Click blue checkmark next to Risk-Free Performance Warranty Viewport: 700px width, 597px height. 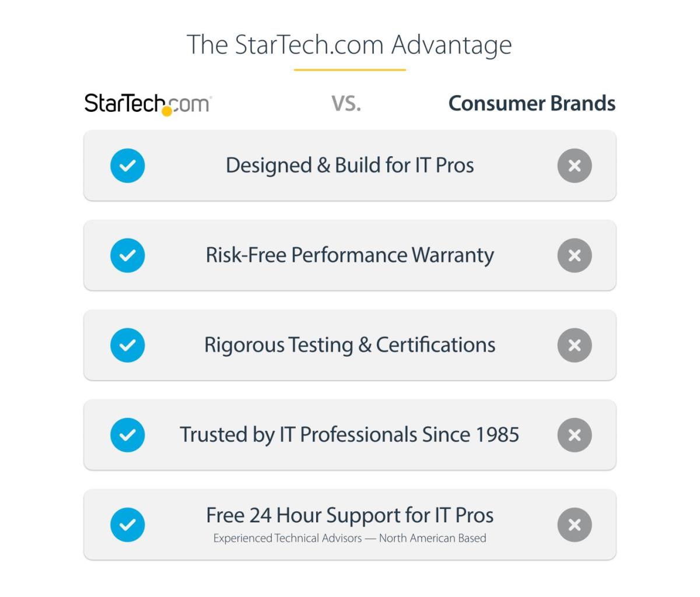pos(128,255)
